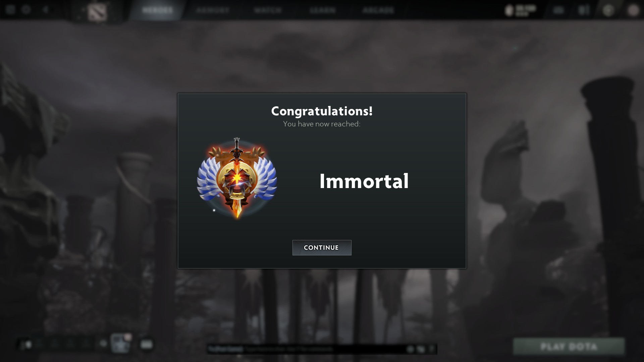Click the rightmost icon in the chat bar
644x362 pixels.
point(432,349)
